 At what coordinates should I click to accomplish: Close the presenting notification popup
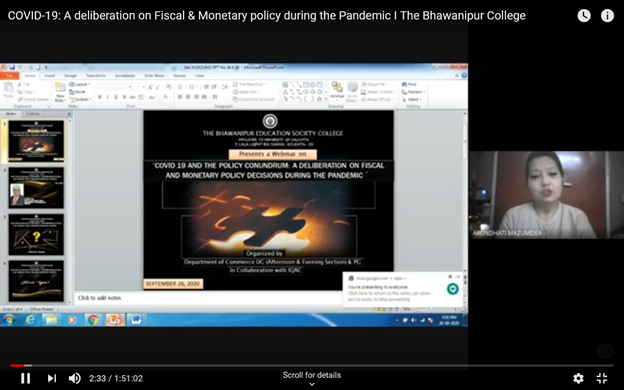point(458,277)
